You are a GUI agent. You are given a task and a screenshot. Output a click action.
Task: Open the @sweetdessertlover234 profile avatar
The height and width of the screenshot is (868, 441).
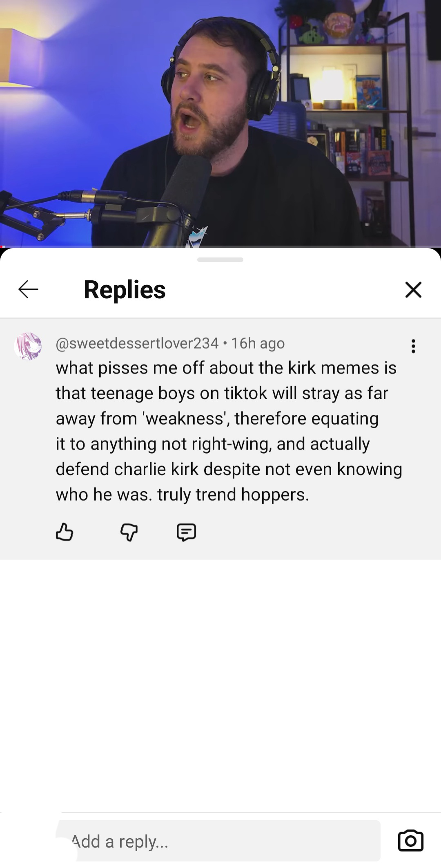[x=28, y=346]
